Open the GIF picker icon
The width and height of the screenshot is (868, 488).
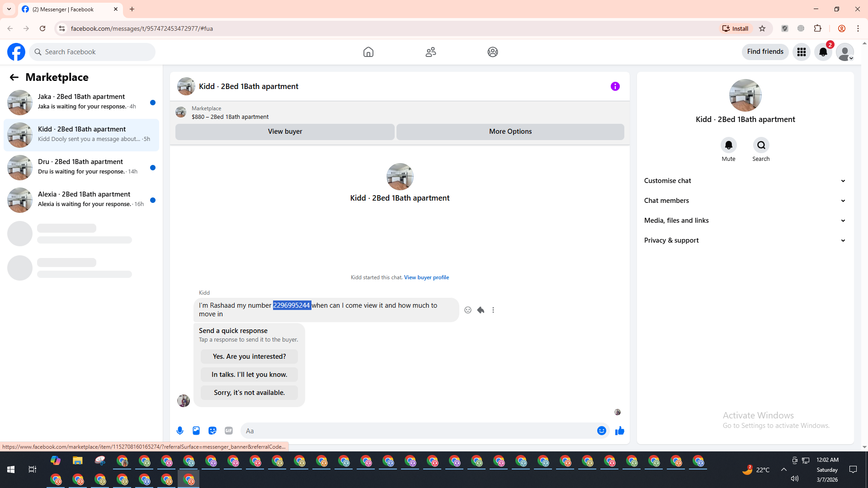[229, 431]
